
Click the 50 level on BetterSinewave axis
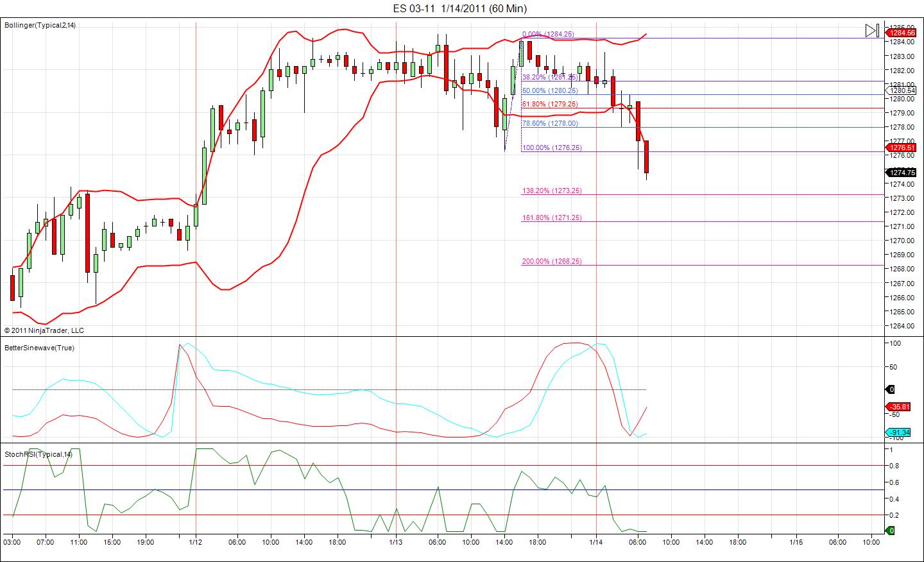[x=894, y=367]
